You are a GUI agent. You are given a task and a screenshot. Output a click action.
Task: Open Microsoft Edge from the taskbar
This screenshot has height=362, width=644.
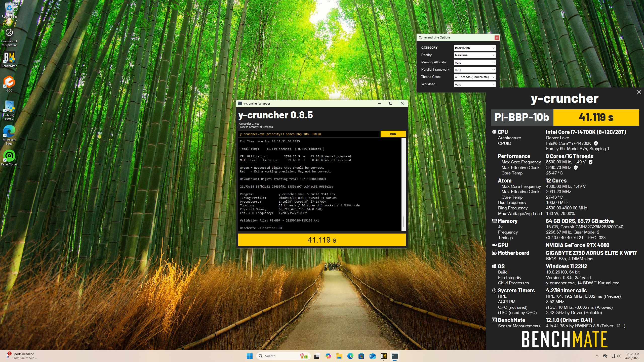(350, 356)
